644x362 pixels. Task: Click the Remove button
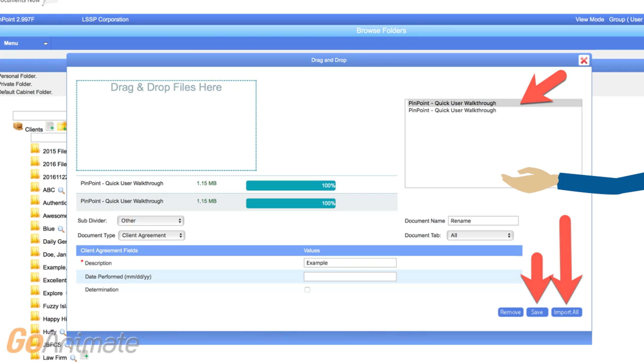[510, 312]
